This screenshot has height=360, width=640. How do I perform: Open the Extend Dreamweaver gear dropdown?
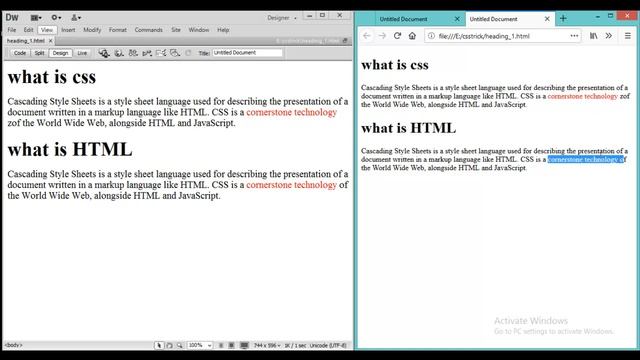tap(56, 18)
